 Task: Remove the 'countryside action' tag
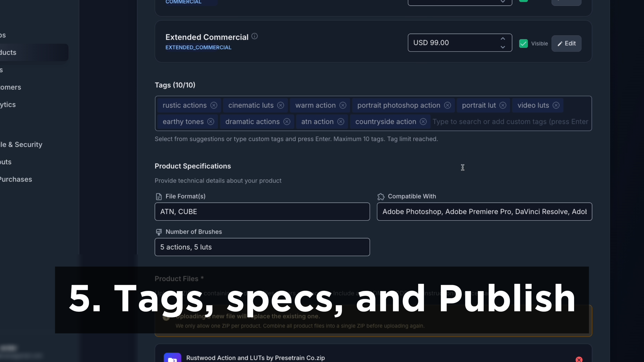tap(423, 122)
